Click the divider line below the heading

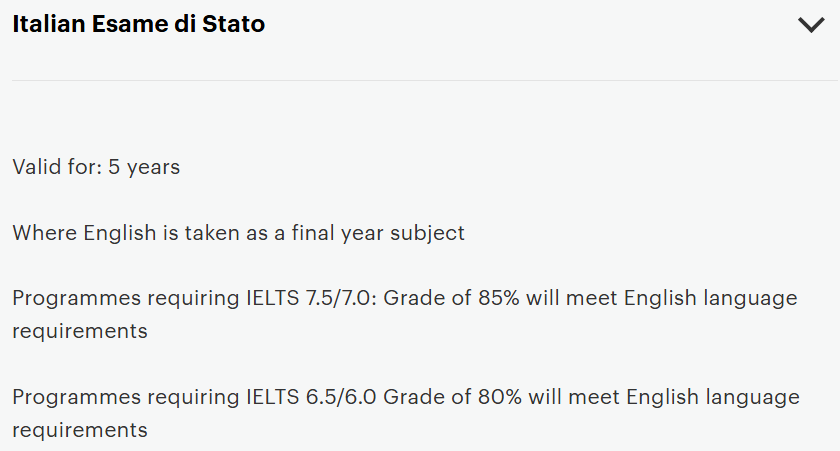click(x=420, y=80)
